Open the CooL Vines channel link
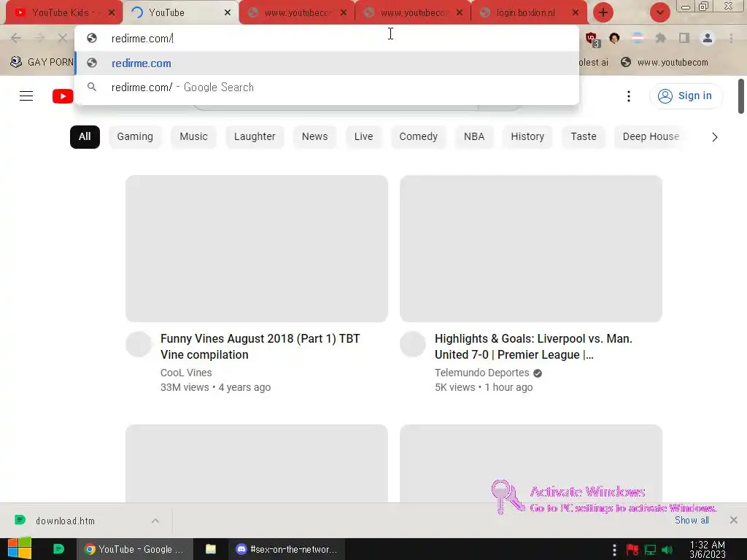Image resolution: width=747 pixels, height=560 pixels. tap(186, 373)
